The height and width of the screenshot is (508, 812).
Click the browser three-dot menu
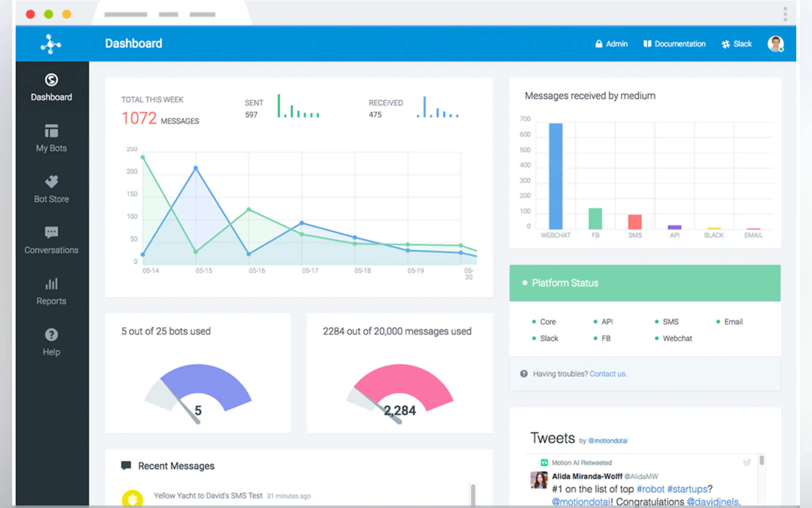(x=785, y=14)
